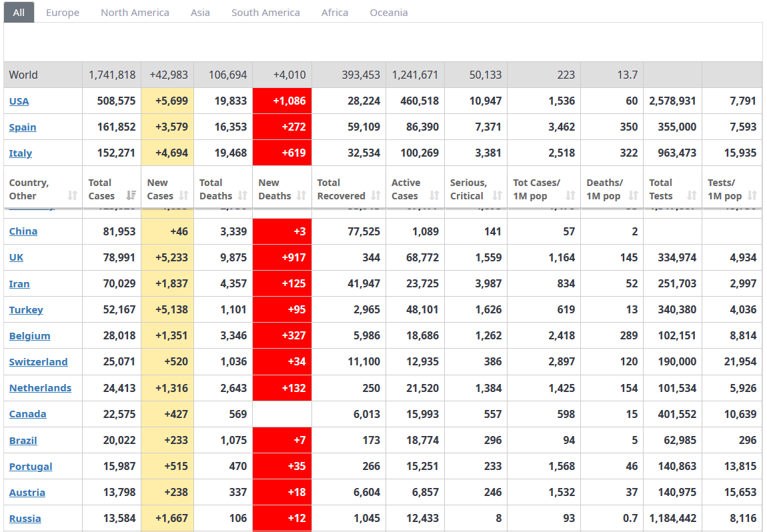Screen dimensions: 767x532
Task: Open the UK link
Action: 16,257
